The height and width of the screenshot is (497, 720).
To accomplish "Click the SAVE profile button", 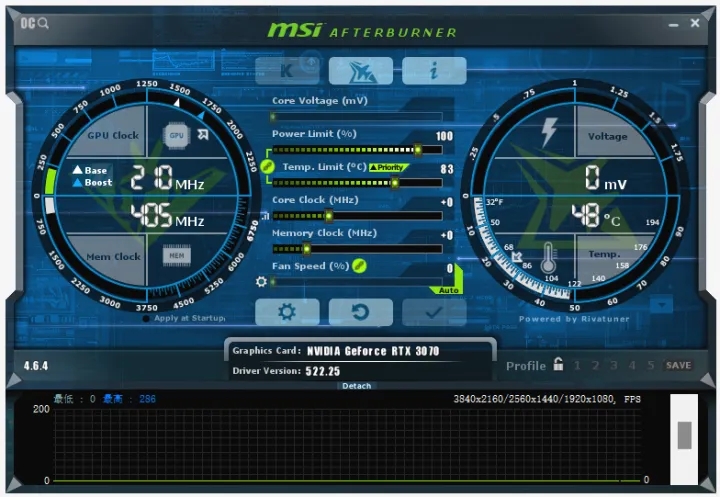I will [x=678, y=366].
